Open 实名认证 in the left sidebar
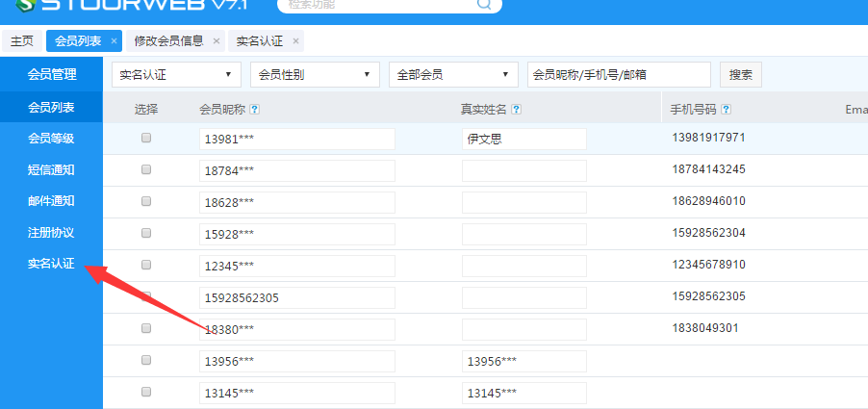The image size is (868, 409). pos(51,264)
